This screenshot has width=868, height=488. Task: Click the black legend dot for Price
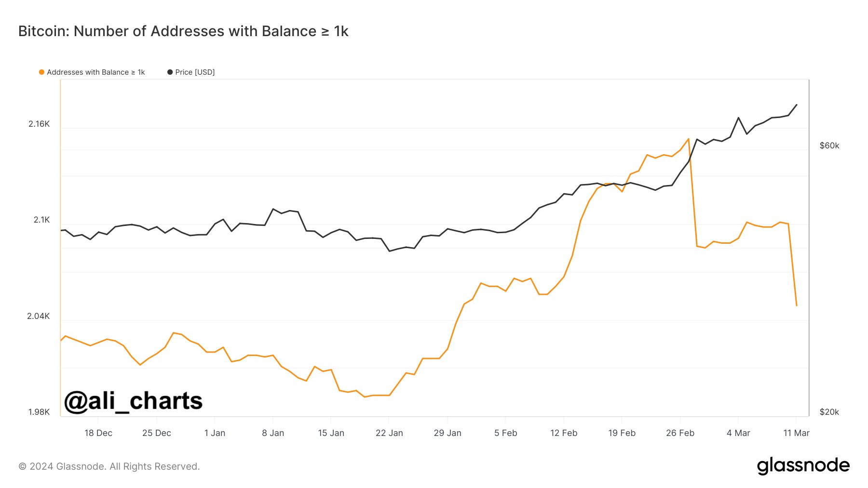(170, 72)
